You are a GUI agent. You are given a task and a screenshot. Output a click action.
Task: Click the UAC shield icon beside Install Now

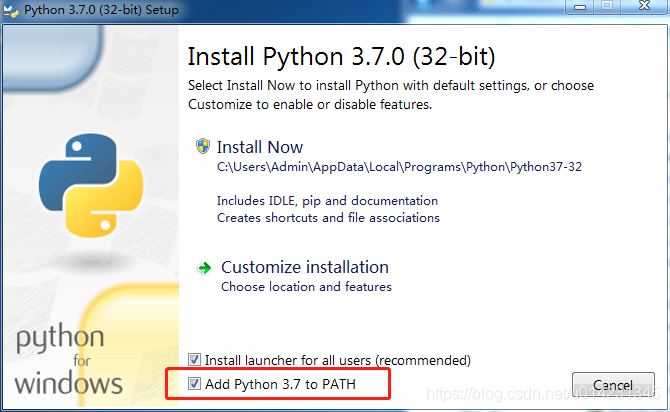tap(203, 146)
